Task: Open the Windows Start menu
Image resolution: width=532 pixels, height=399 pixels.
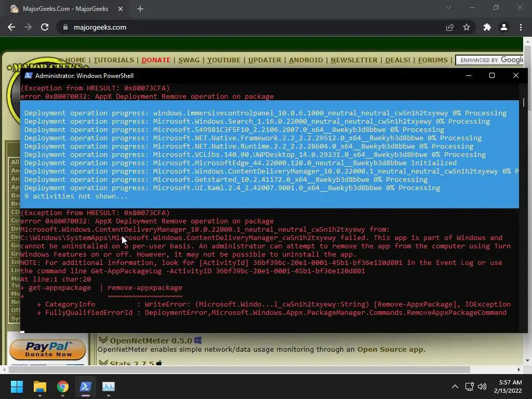Action: click(x=17, y=387)
